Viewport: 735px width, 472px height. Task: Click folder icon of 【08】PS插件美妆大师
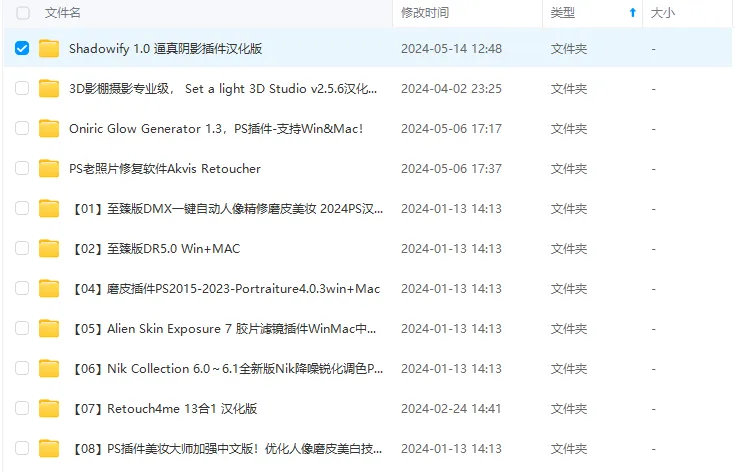(49, 449)
